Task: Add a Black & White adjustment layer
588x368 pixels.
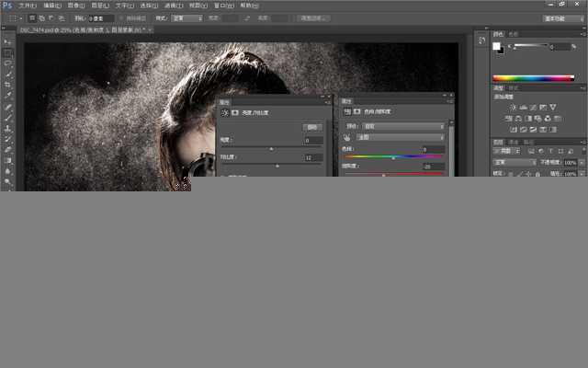Action: click(x=528, y=119)
